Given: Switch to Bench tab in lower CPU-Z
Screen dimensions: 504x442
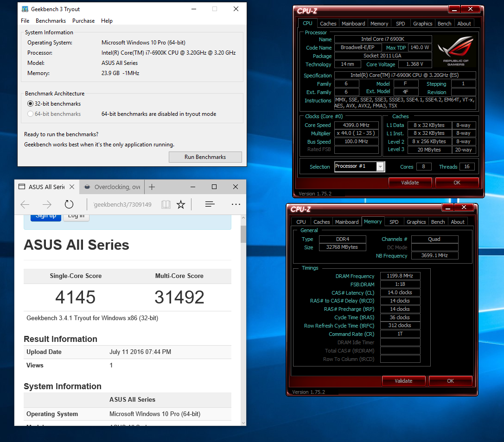Looking at the screenshot, I should [x=438, y=222].
